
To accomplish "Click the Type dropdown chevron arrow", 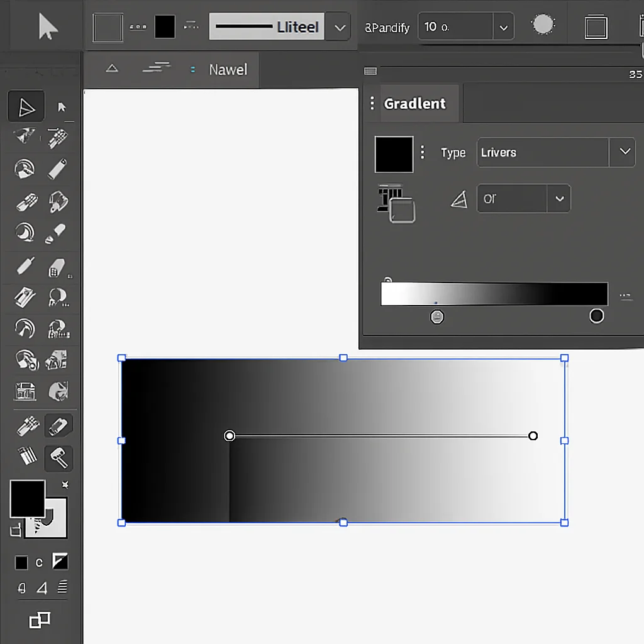I will [625, 152].
